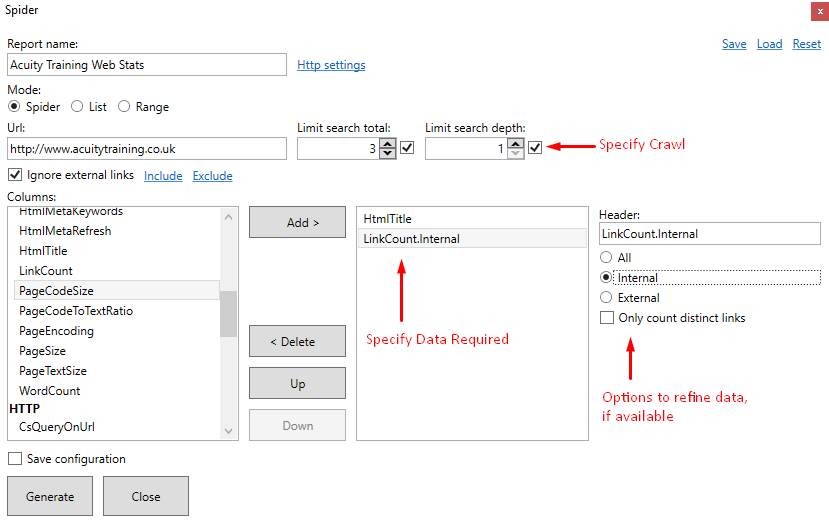Viewport: 829px width, 524px height.
Task: Select CsQueryOnUrl under HTTP group
Action: pos(117,427)
